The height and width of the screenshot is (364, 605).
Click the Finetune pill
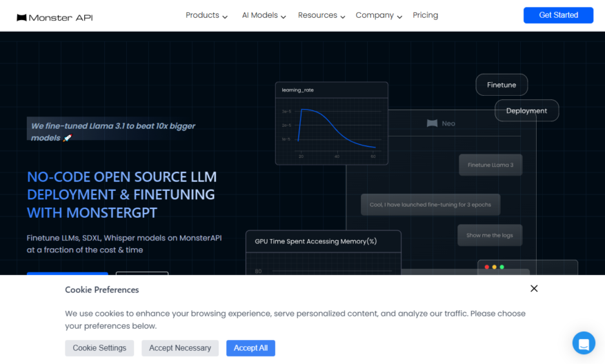(502, 85)
